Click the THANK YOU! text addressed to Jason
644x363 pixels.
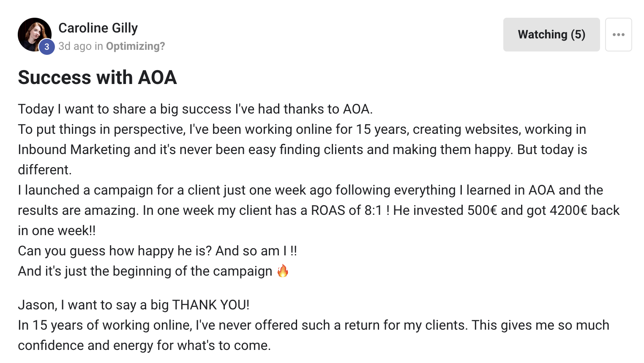click(x=210, y=305)
